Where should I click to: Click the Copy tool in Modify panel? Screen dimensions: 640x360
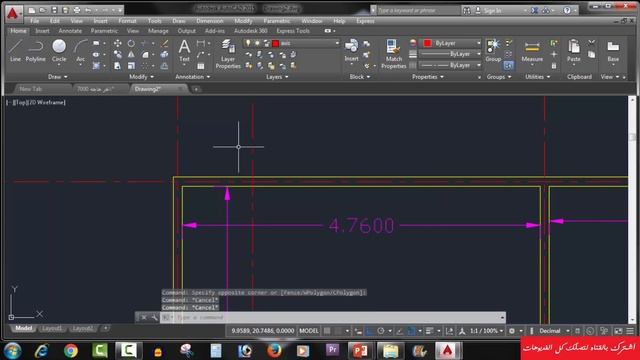[118, 54]
